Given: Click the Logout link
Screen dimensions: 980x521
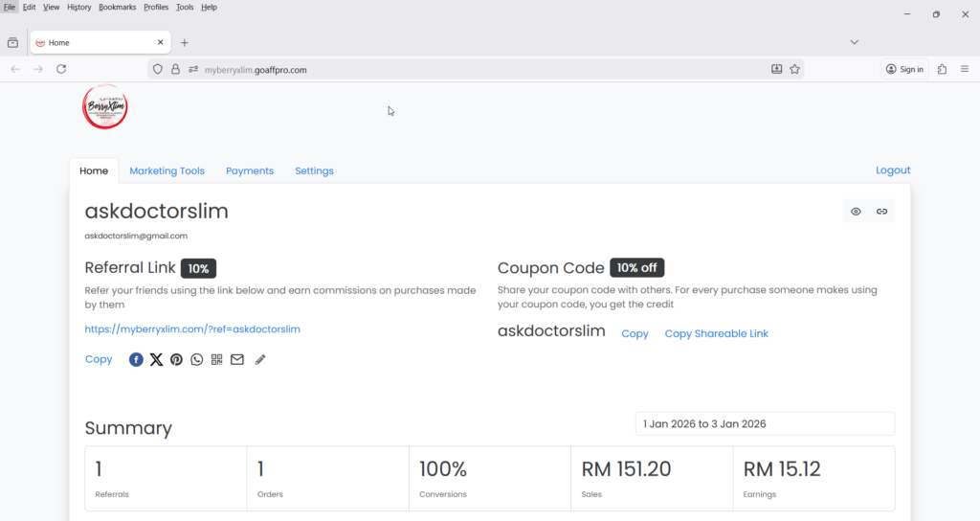Looking at the screenshot, I should click(x=892, y=170).
